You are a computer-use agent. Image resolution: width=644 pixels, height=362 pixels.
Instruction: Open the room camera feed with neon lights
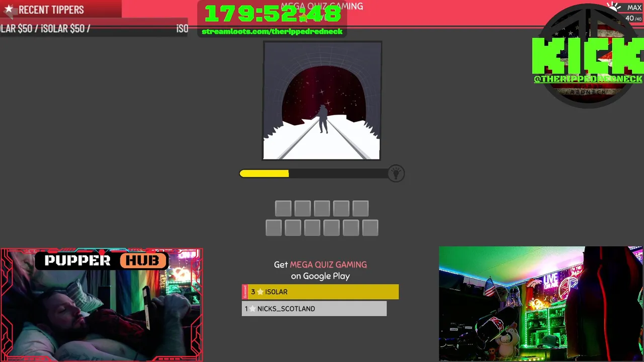tap(541, 304)
